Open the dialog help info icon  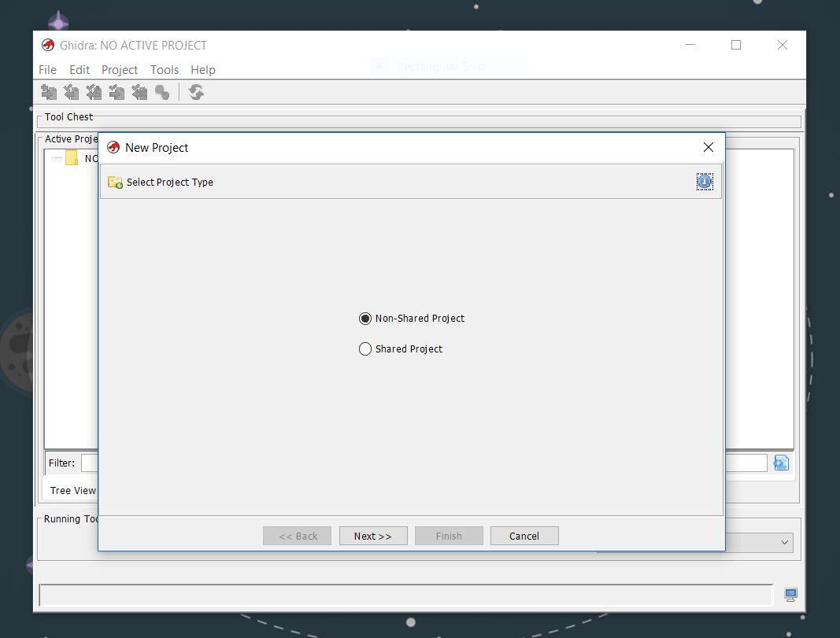pos(704,182)
